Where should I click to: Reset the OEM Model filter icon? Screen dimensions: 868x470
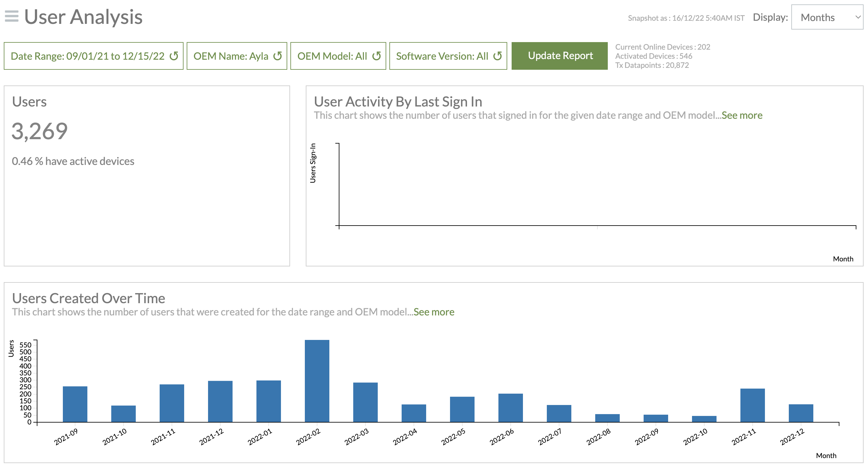pos(376,56)
